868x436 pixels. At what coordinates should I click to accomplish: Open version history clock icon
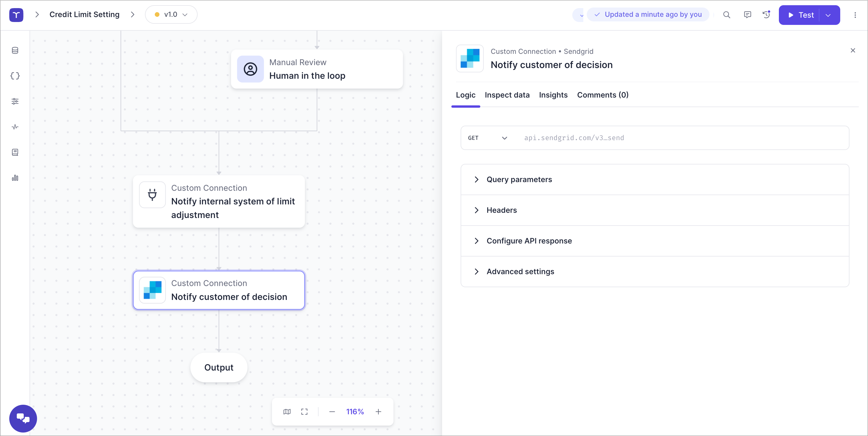point(766,15)
